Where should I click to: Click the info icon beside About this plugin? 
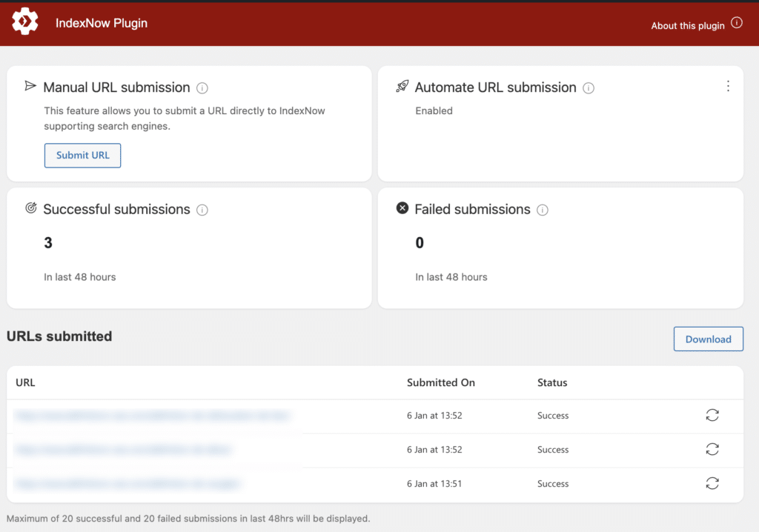(736, 23)
